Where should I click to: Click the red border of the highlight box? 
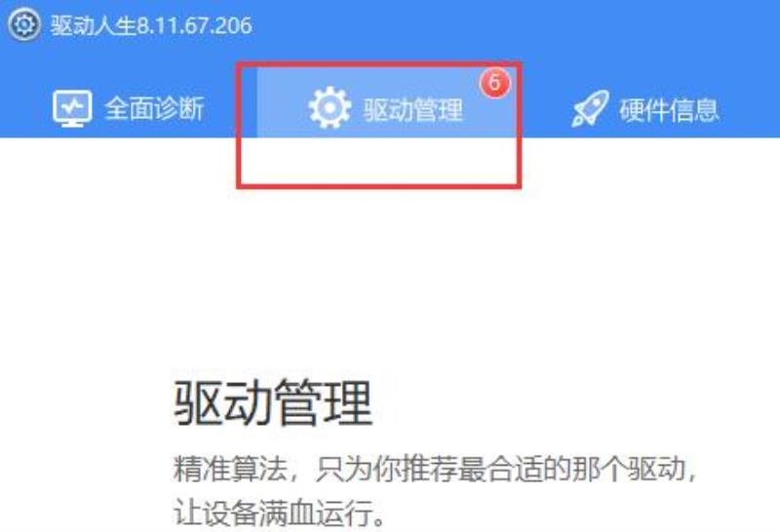pyautogui.click(x=379, y=185)
